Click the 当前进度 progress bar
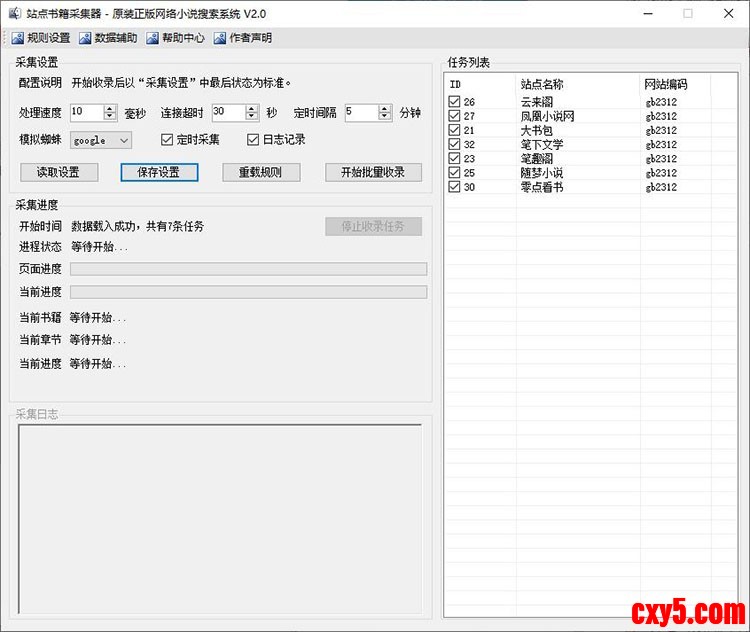 (248, 292)
